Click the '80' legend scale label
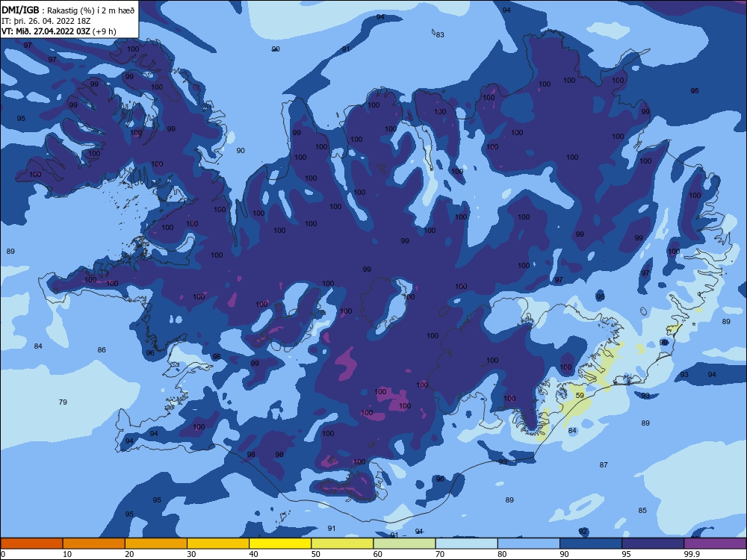This screenshot has height=560, width=747. 502,554
